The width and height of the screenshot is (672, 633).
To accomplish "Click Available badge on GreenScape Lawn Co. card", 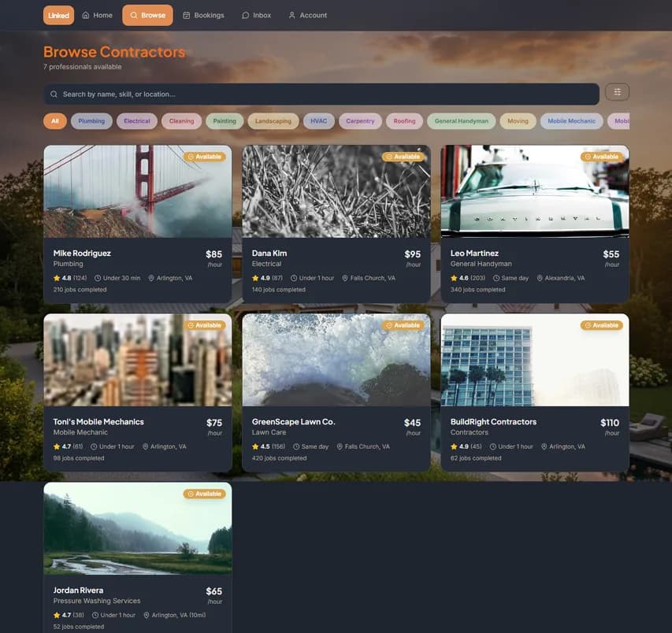I will coord(403,325).
